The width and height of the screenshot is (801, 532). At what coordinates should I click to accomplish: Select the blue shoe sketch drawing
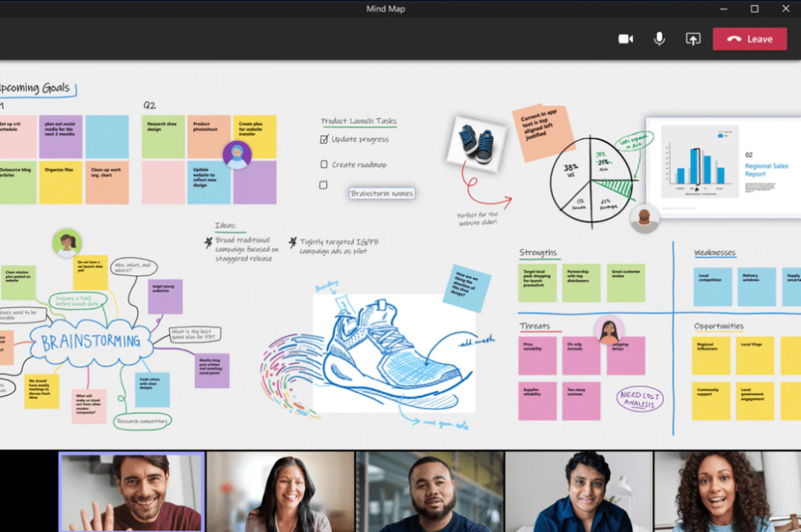391,352
